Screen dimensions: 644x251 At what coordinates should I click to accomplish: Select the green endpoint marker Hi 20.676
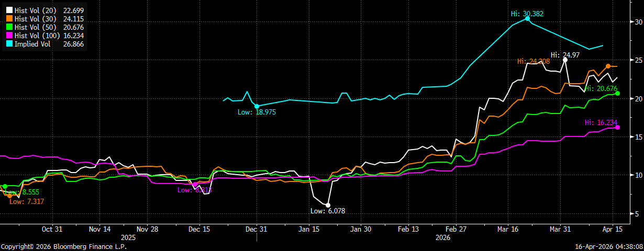tap(618, 93)
